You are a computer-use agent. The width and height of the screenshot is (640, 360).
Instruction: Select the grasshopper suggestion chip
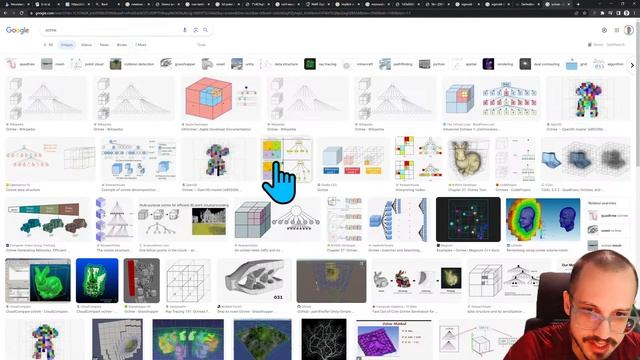click(x=178, y=64)
